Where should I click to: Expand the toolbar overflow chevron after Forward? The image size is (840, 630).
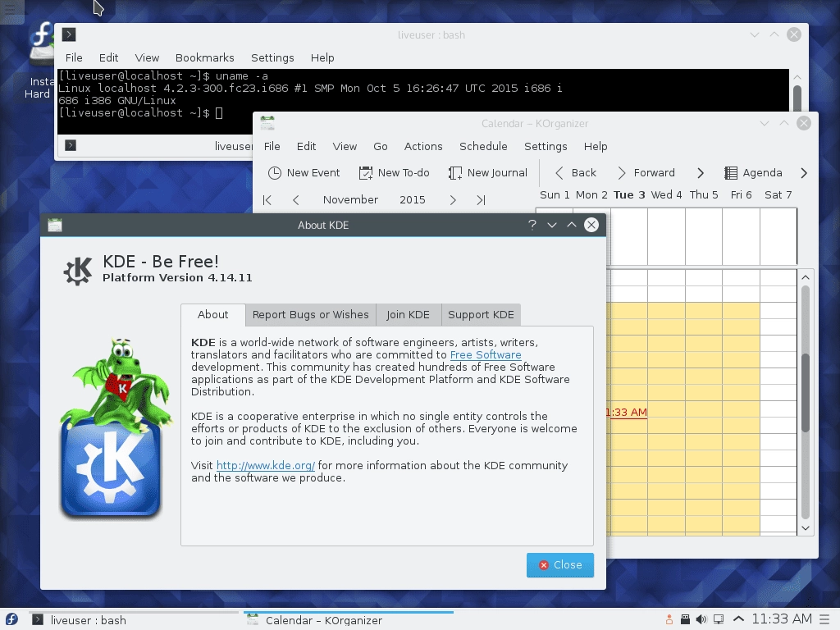click(x=701, y=172)
